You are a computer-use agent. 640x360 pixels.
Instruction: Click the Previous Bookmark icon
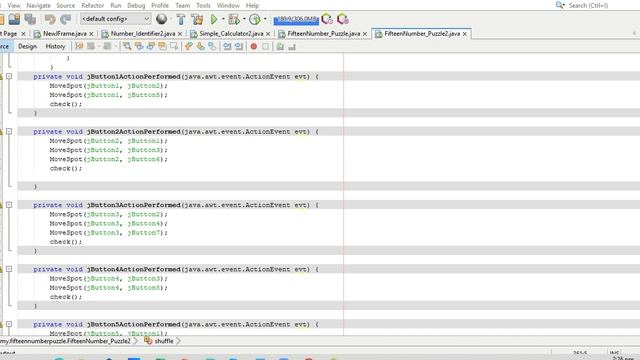[x=188, y=47]
